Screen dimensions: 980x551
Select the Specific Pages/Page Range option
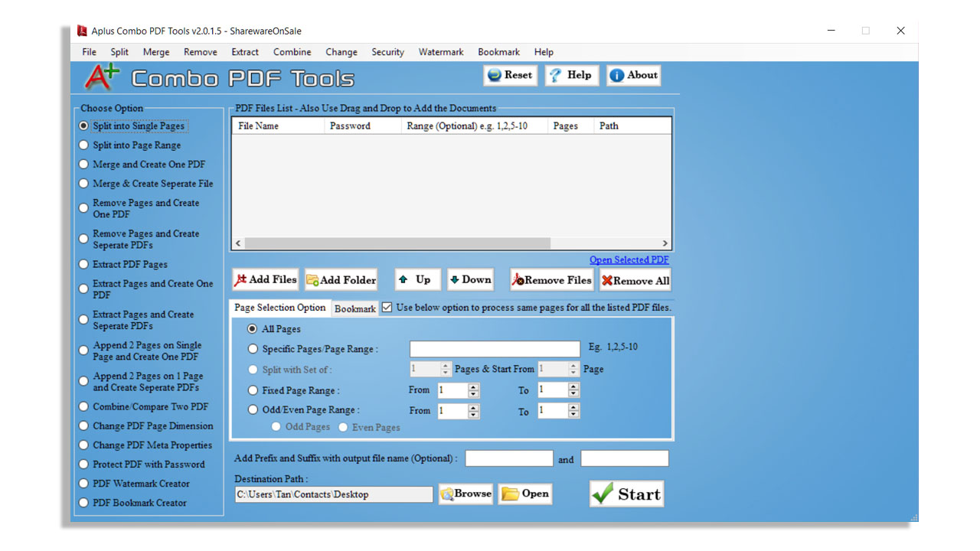[253, 348]
